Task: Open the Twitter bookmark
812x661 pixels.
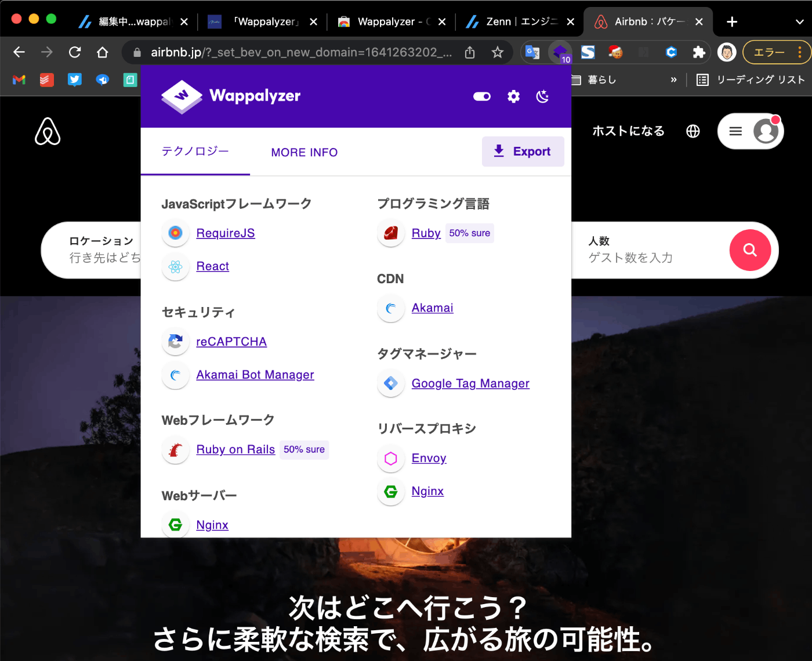Action: coord(75,80)
